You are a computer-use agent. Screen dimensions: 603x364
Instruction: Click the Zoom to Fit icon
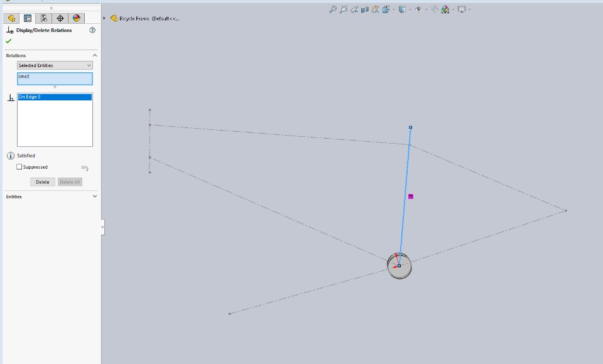pyautogui.click(x=333, y=9)
